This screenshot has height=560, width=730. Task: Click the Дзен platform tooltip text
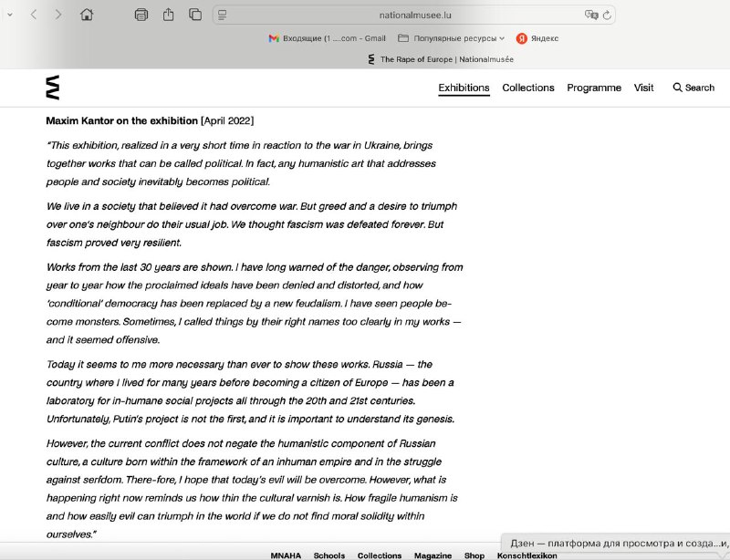[620, 544]
